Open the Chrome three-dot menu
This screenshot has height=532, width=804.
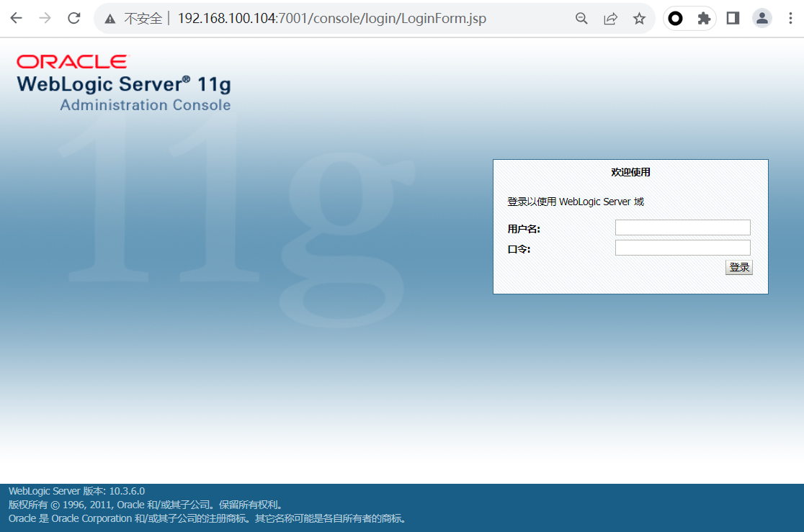point(790,19)
